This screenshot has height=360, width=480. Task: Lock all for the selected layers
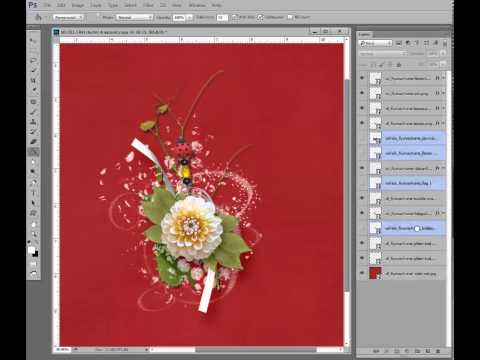click(x=399, y=65)
